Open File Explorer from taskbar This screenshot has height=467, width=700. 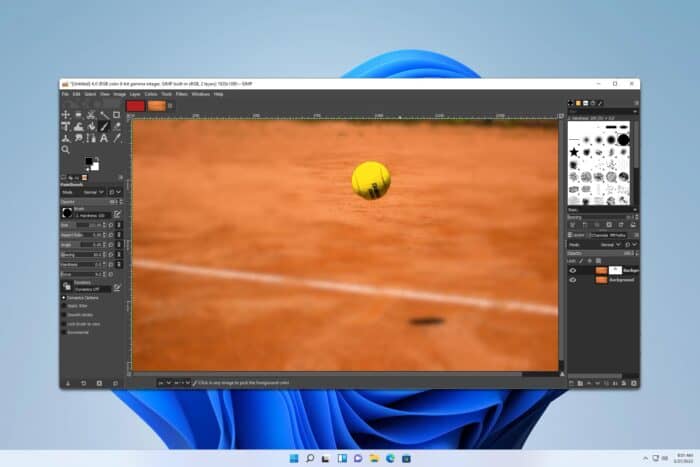pos(374,459)
